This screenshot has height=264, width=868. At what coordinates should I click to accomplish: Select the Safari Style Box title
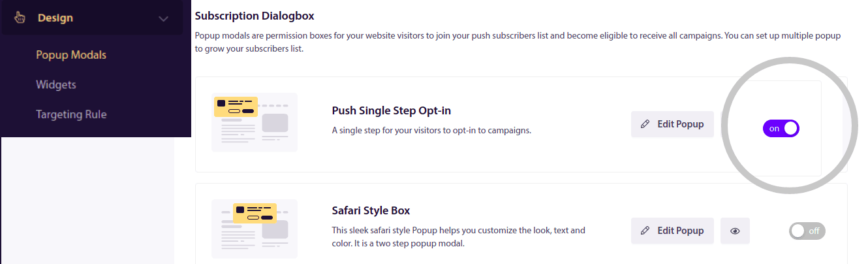(x=371, y=211)
